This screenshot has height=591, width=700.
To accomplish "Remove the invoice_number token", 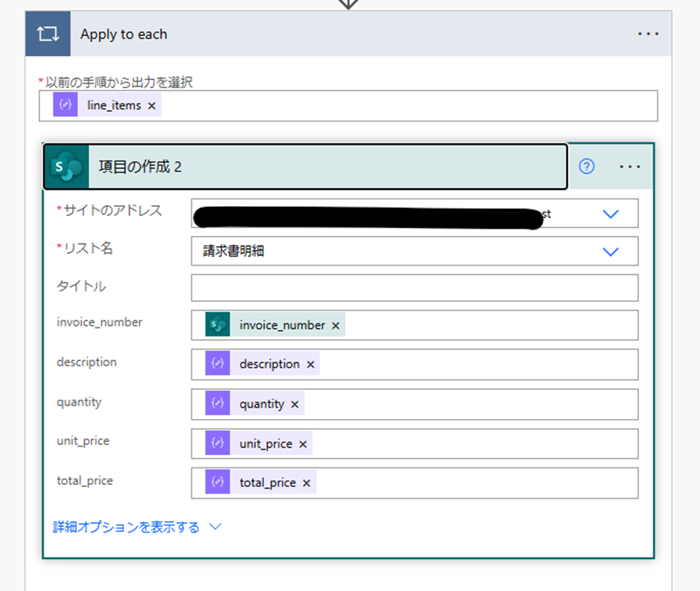I will click(x=336, y=326).
